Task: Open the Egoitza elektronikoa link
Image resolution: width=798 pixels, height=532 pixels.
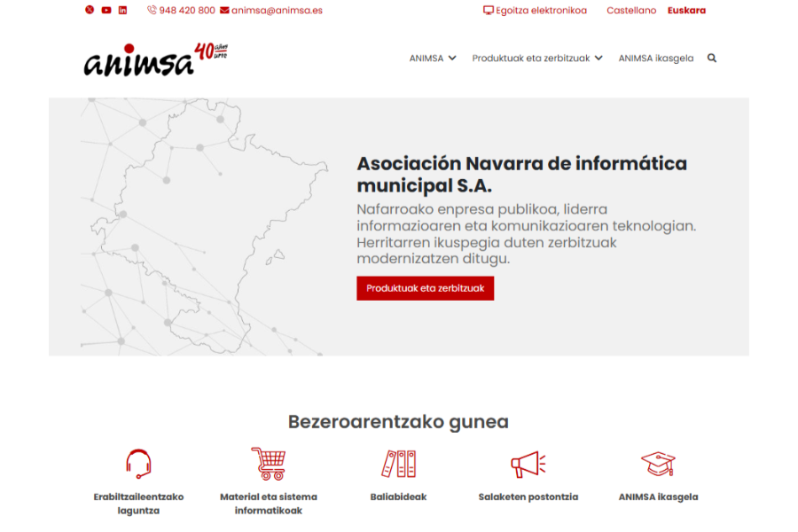Action: [541, 10]
